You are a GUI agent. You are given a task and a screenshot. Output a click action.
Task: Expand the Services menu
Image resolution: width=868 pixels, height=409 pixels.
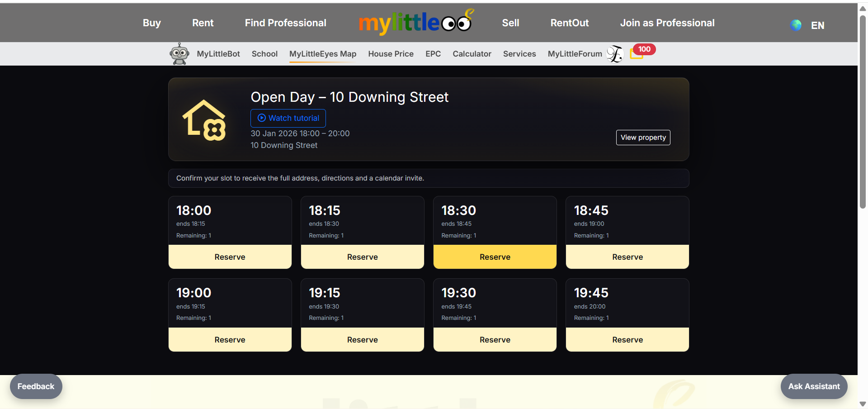click(519, 53)
